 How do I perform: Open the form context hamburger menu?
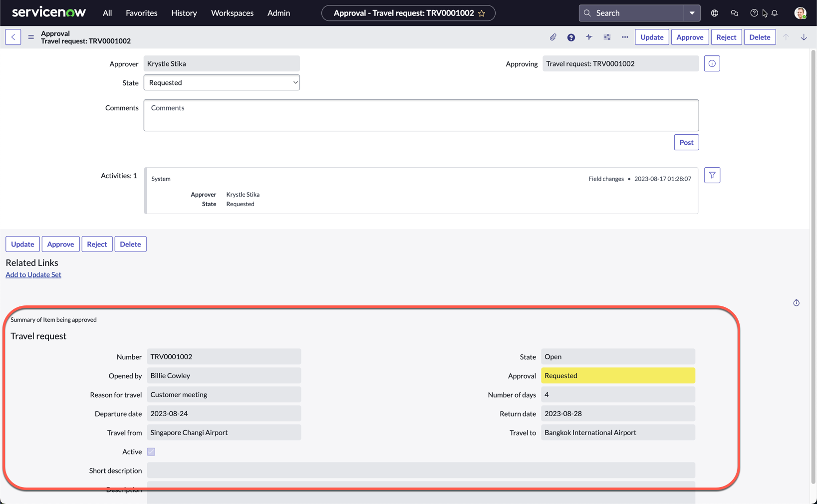point(31,37)
